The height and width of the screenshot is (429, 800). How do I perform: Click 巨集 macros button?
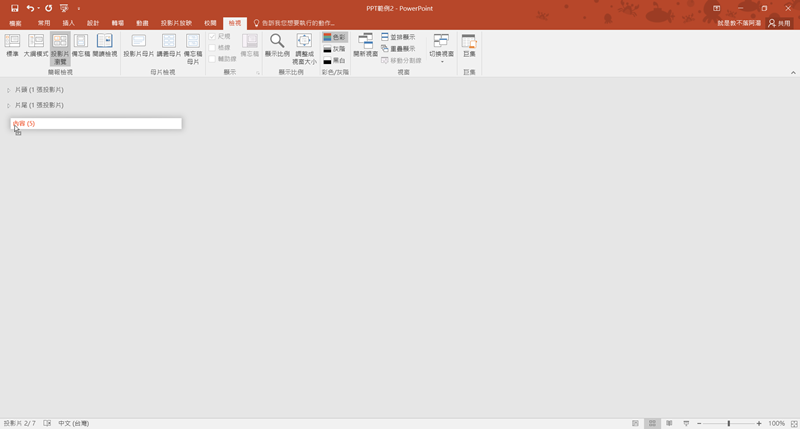469,45
